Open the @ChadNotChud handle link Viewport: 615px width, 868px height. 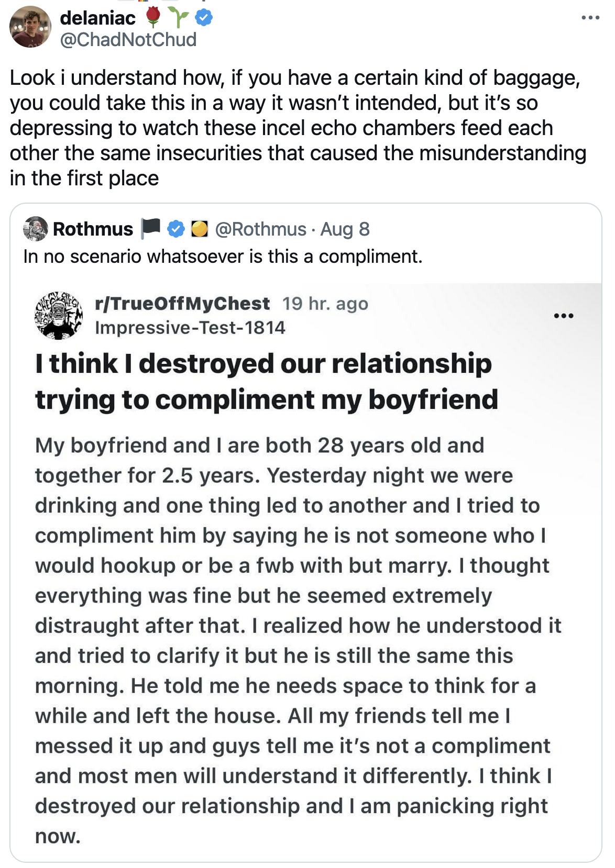coord(128,40)
